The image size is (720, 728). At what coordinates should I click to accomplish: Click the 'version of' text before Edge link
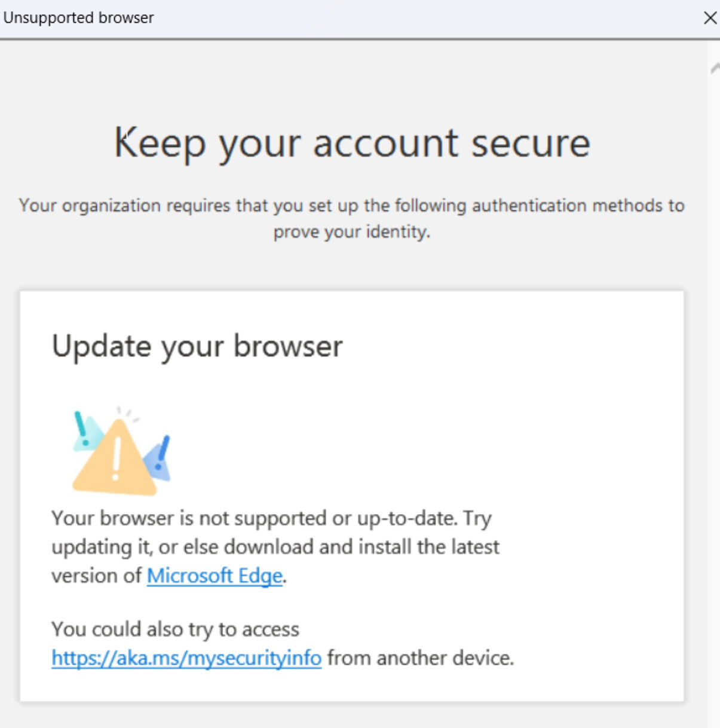click(96, 576)
